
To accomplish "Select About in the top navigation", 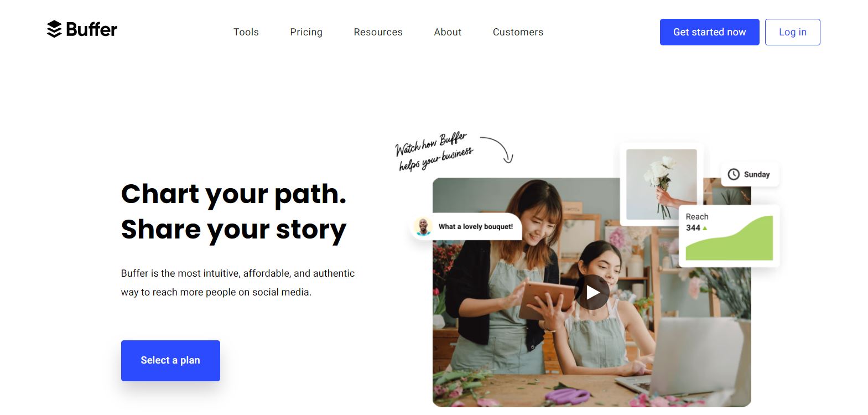I will tap(448, 32).
